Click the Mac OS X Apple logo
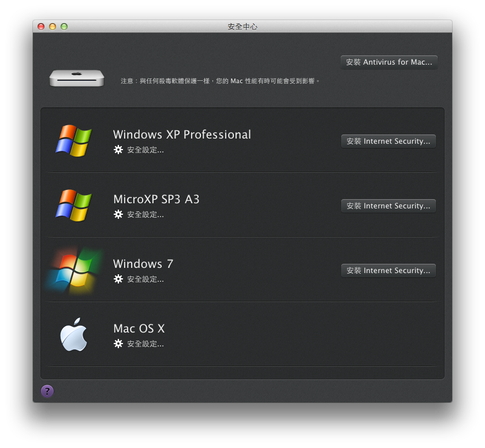The width and height of the screenshot is (485, 448). pos(74,334)
